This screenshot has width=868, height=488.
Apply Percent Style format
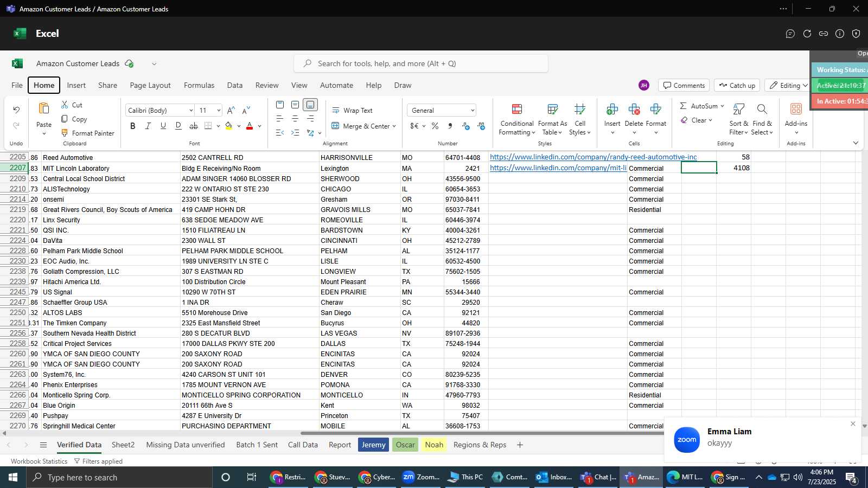point(435,126)
